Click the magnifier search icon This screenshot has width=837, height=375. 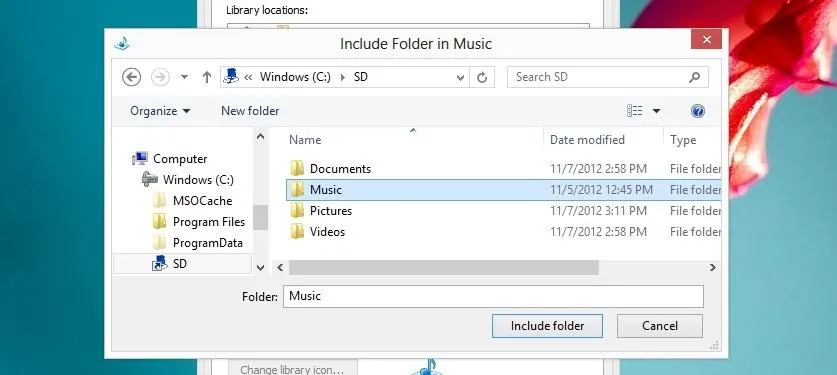coord(694,77)
